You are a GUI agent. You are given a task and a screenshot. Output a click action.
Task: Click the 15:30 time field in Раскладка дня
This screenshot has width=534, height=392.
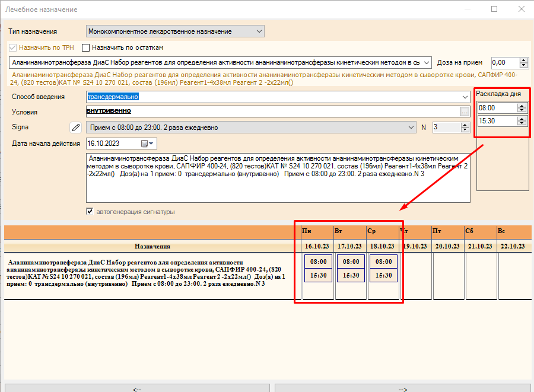pos(498,121)
